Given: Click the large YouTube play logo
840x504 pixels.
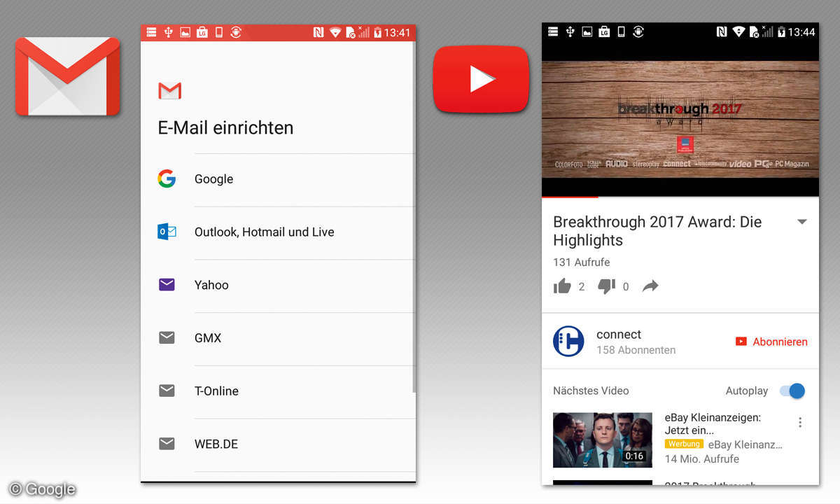Looking at the screenshot, I should 481,78.
